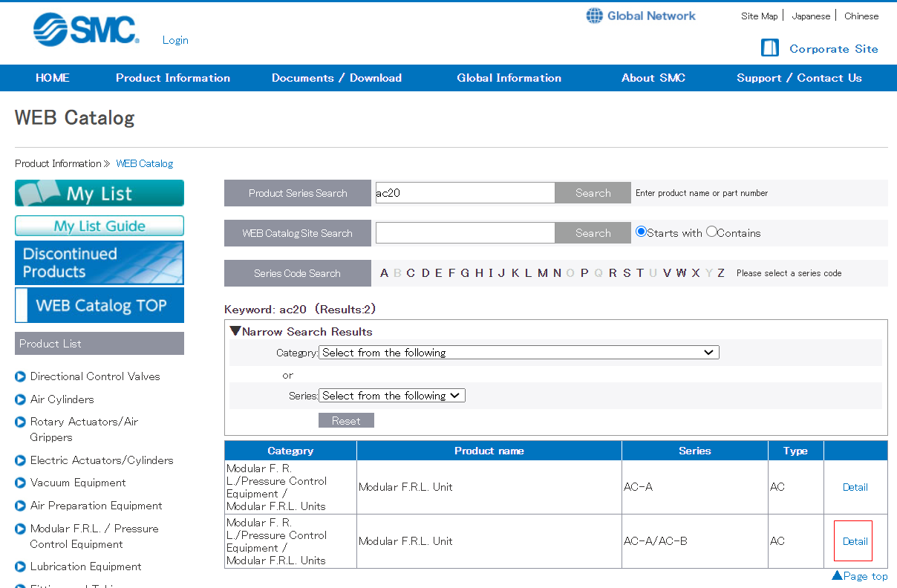Open About SMC menu
The width and height of the screenshot is (897, 588).
coord(653,78)
